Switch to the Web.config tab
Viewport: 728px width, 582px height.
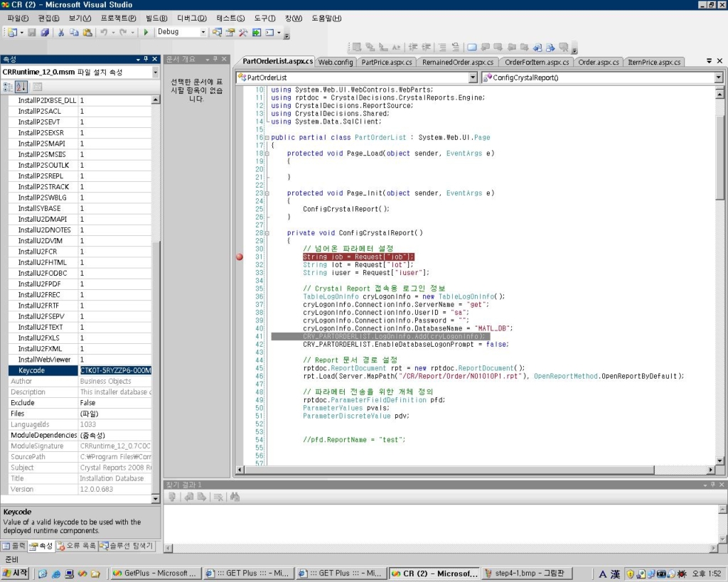336,63
